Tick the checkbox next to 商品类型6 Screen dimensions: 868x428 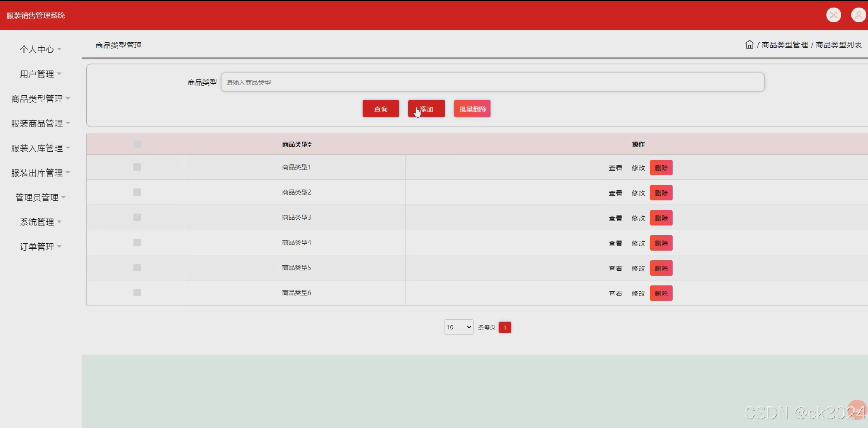point(137,293)
